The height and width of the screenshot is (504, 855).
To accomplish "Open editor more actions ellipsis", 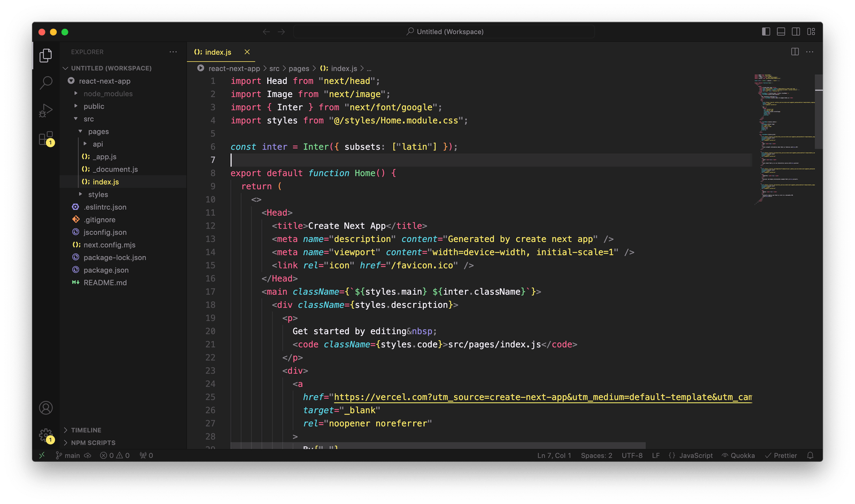I will [x=810, y=52].
